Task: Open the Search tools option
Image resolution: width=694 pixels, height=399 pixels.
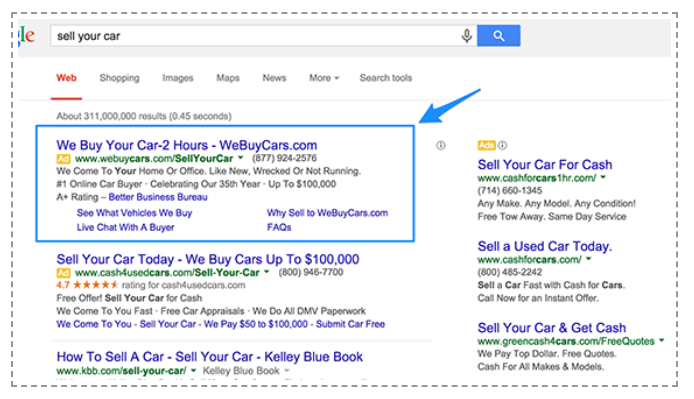Action: coord(386,78)
